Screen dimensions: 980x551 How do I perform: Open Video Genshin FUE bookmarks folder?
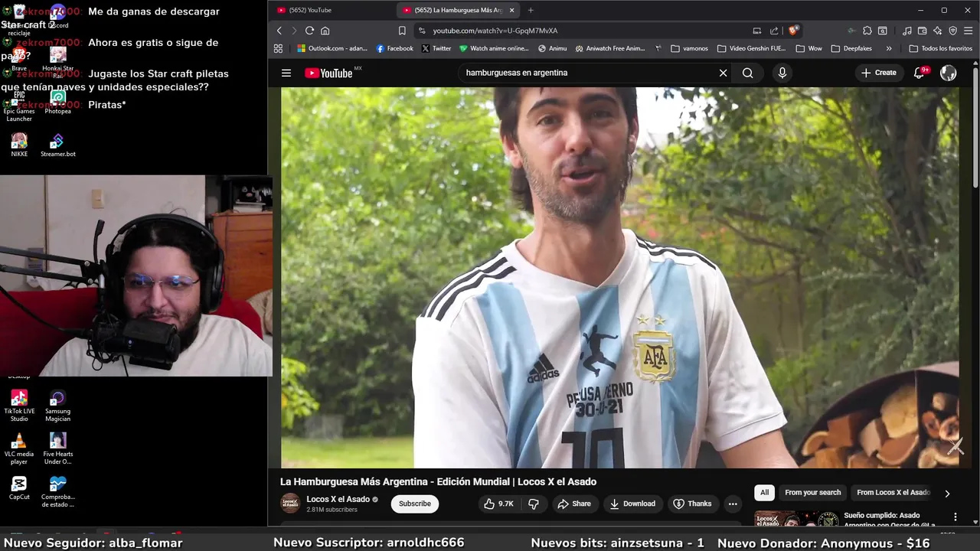[751, 48]
